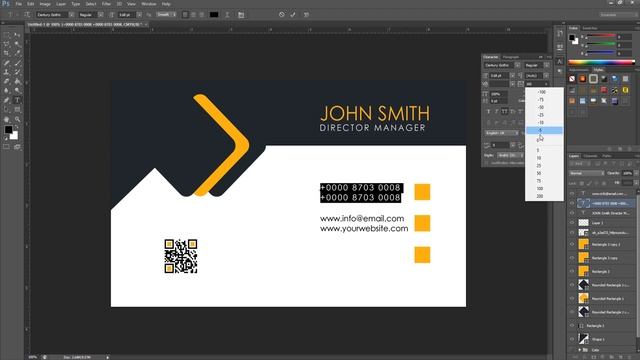Open the warp text option
The height and width of the screenshot is (360, 640).
(227, 15)
